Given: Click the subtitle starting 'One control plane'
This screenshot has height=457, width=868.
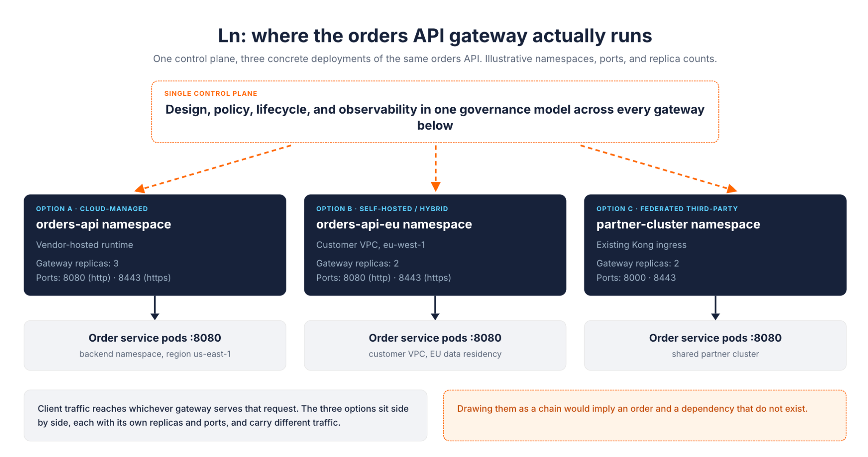Looking at the screenshot, I should (x=435, y=59).
